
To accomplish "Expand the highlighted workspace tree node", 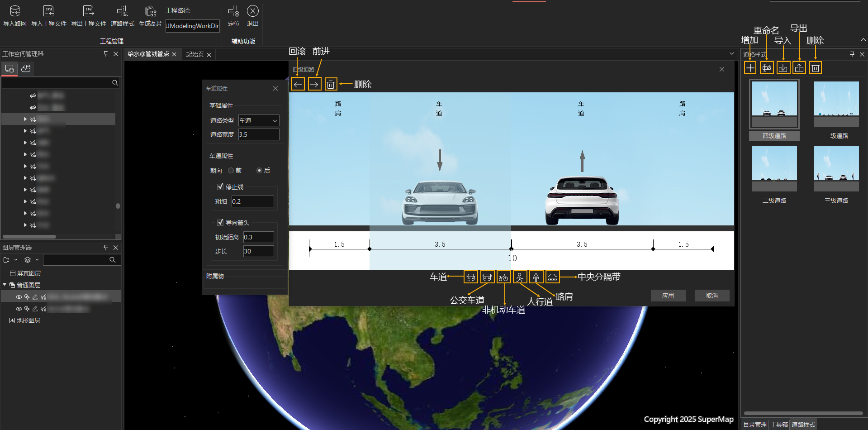I will click(25, 119).
